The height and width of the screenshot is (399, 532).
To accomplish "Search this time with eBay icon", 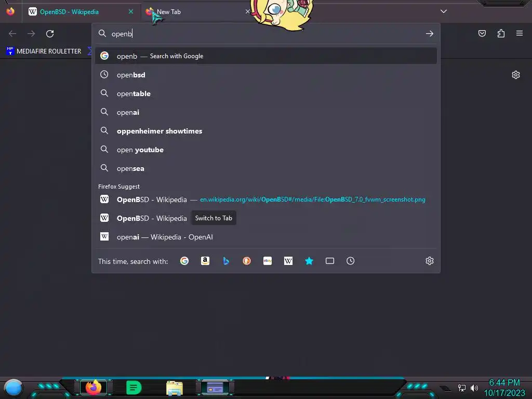I will point(268,261).
